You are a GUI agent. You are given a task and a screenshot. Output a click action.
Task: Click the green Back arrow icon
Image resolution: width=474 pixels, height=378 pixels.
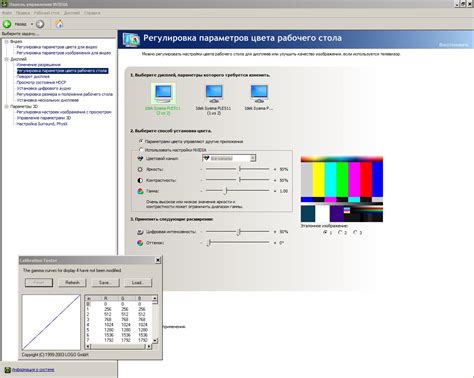click(7, 24)
